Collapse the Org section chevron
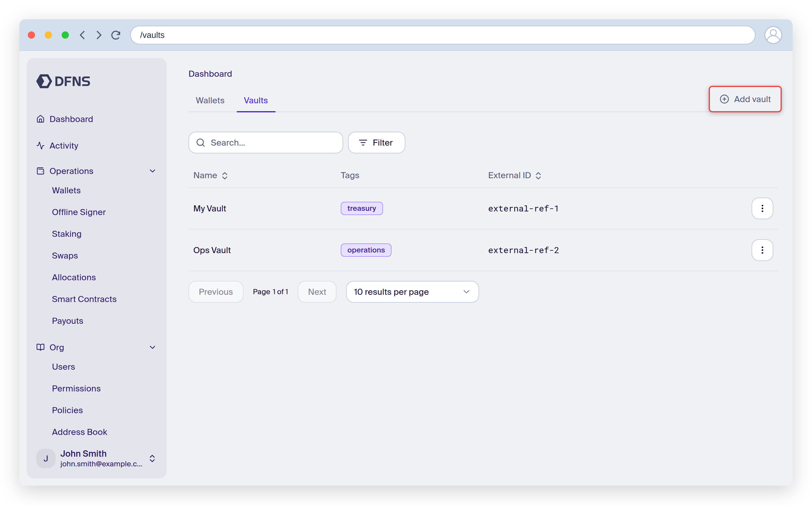The image size is (812, 505). 152,347
